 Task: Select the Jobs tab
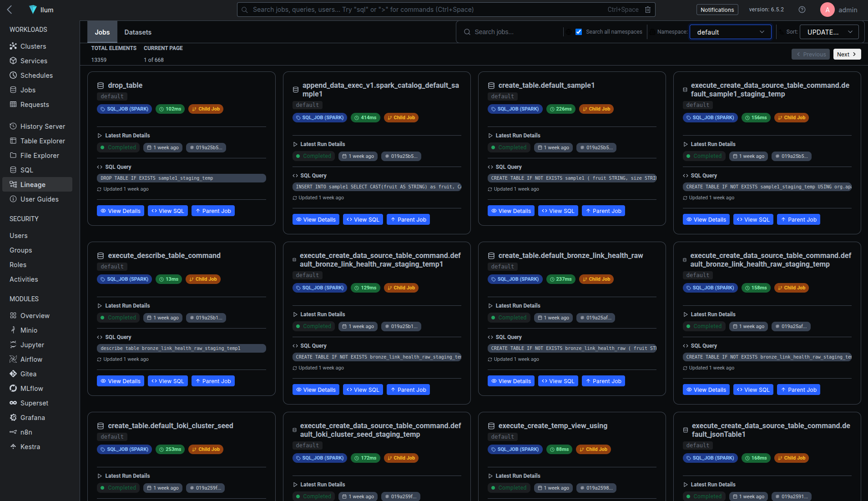(x=102, y=32)
